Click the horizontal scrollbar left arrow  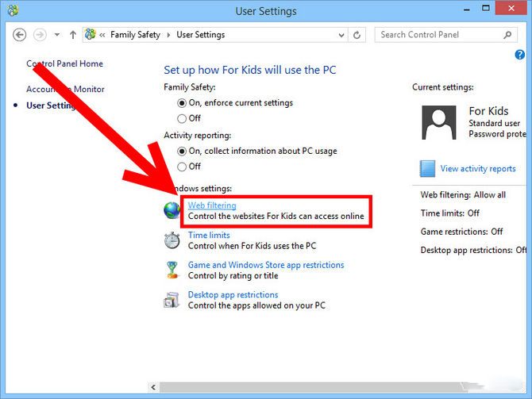coord(154,387)
